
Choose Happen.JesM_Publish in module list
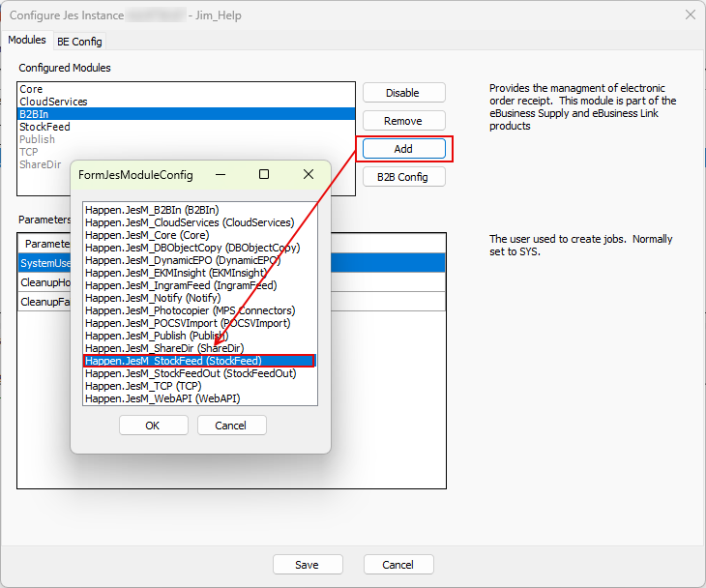click(200, 336)
